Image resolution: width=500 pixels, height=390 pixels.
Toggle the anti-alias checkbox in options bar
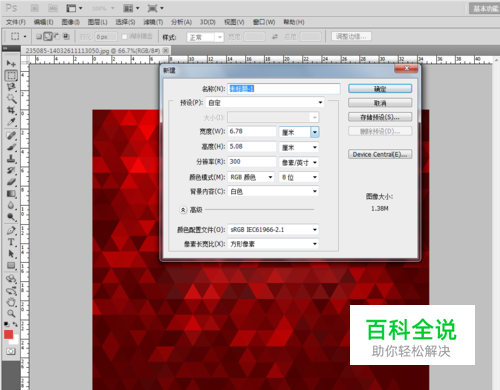click(125, 37)
